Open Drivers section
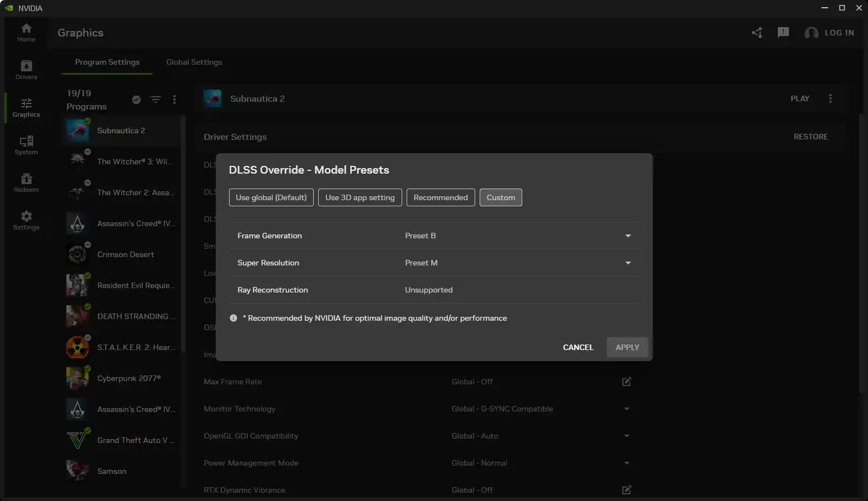 tap(26, 70)
